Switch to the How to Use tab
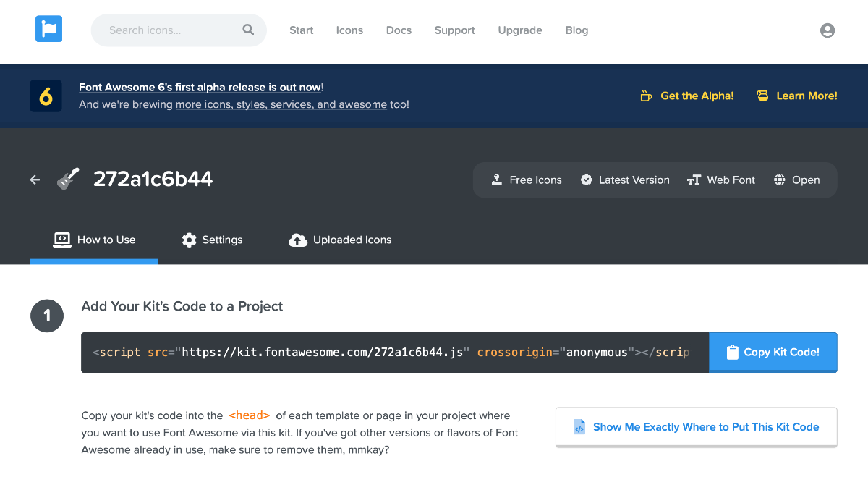The image size is (868, 477). click(x=94, y=240)
